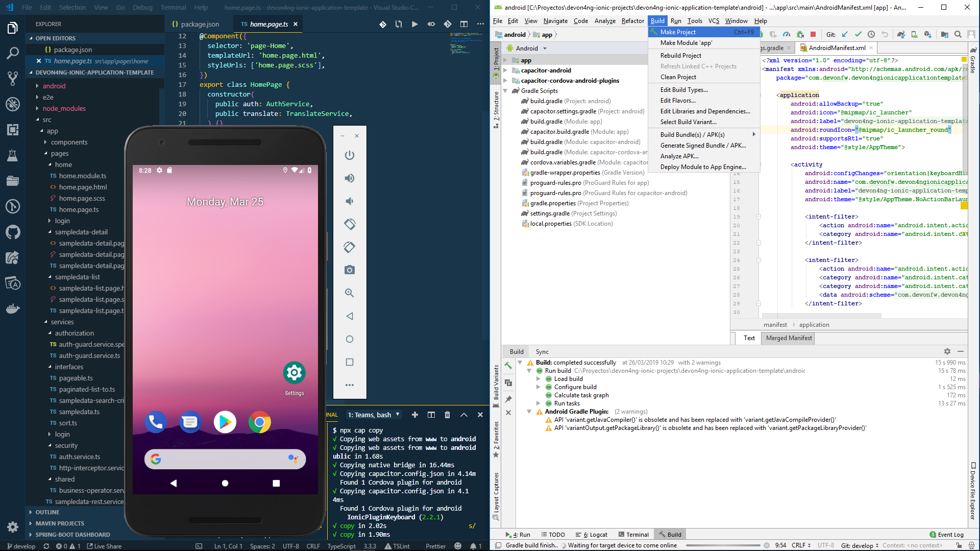Open the Source Control icon in VS Code activity bar

pyautogui.click(x=13, y=78)
